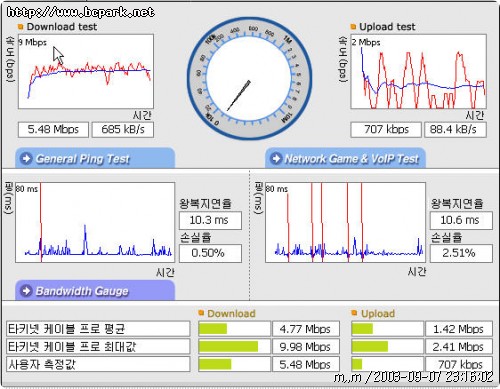
Task: Select the 타키넷 케이블 프로 평균 row label
Action: click(98, 329)
